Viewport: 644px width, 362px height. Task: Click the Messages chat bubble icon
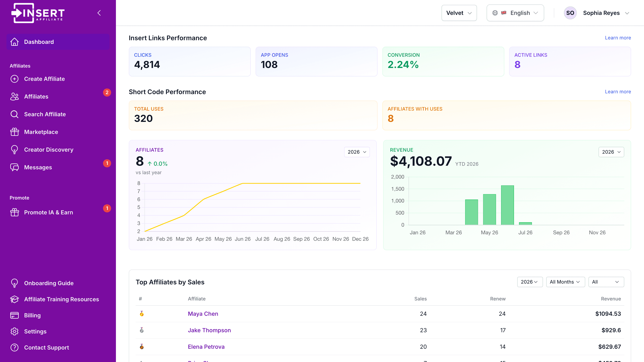coord(14,167)
